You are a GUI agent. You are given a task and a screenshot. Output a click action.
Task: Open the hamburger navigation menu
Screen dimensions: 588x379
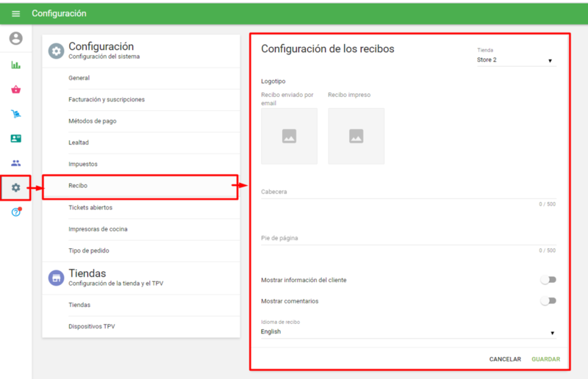(x=15, y=13)
